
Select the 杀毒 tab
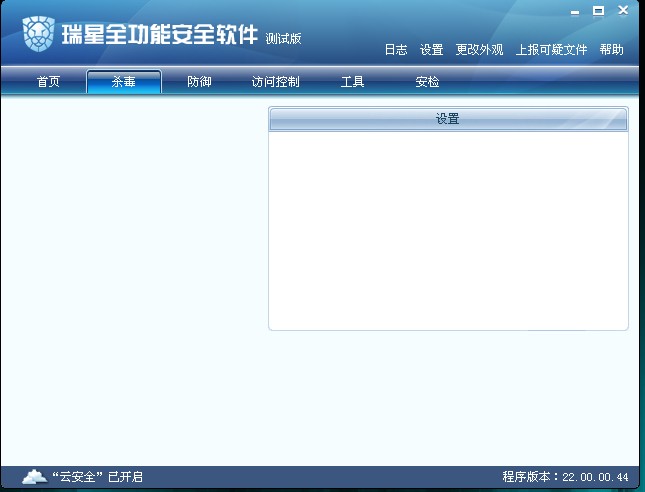point(124,81)
